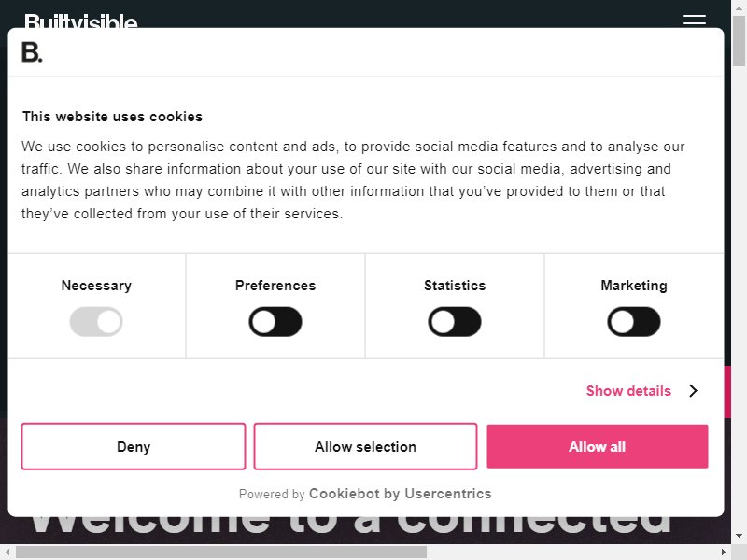Image resolution: width=747 pixels, height=560 pixels.
Task: Click horizontal scrollbar left arrow
Action: 7,552
